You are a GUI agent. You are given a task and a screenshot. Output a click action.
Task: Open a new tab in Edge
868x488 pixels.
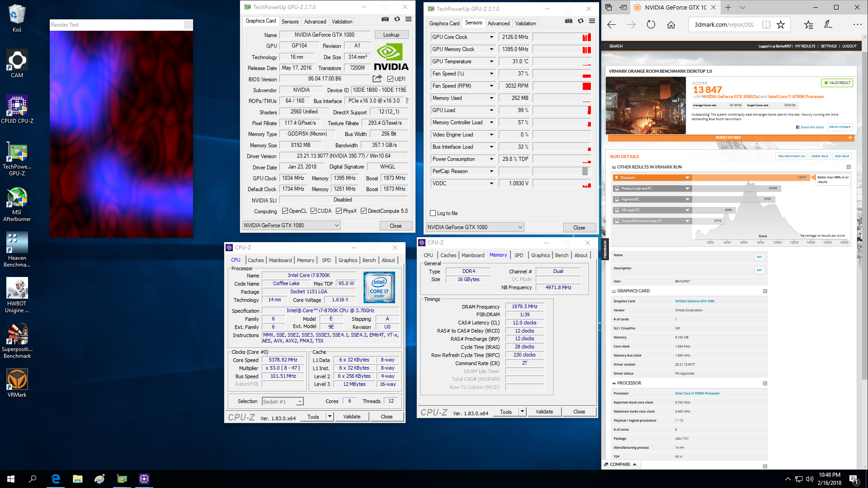pyautogui.click(x=728, y=7)
